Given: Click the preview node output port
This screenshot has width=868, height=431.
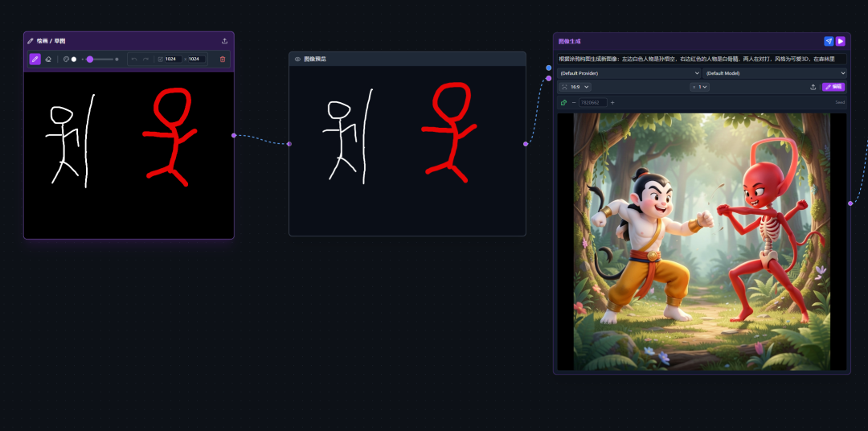Looking at the screenshot, I should point(526,144).
